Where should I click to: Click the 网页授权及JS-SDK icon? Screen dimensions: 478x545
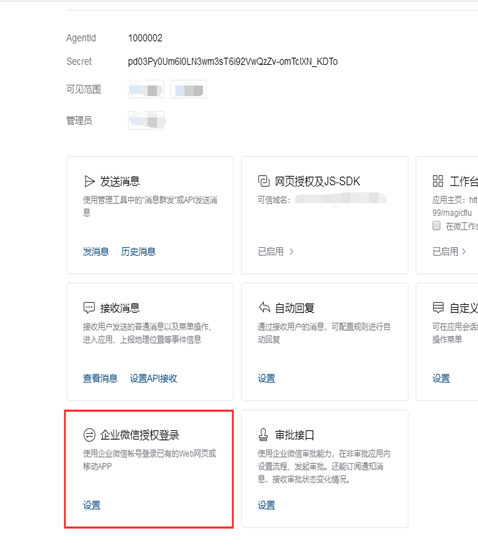coord(264,181)
